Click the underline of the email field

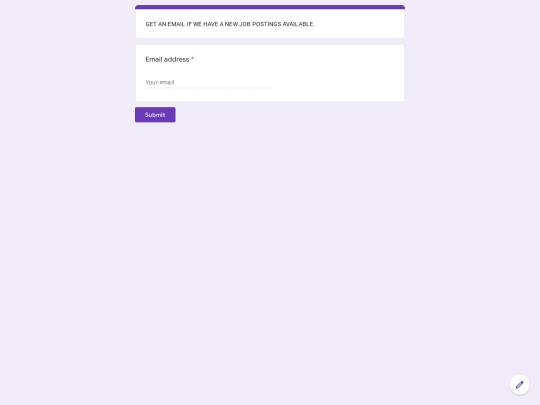[x=207, y=88]
